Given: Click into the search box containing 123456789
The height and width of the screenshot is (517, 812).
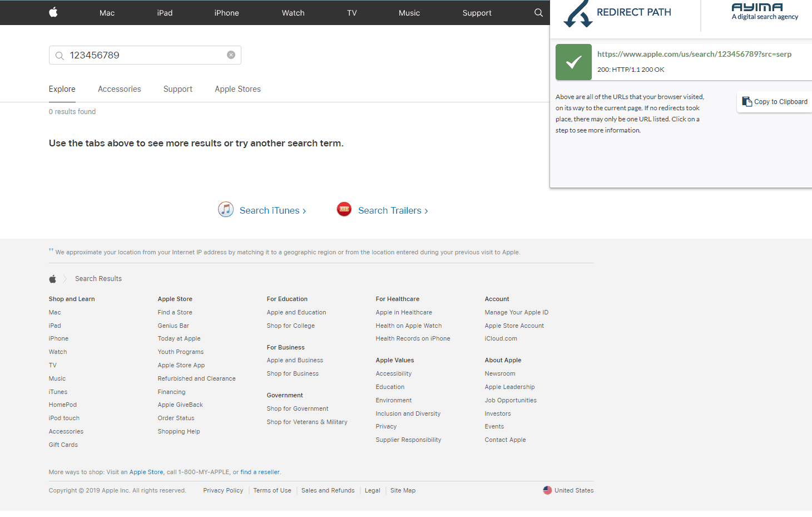Looking at the screenshot, I should click(145, 55).
